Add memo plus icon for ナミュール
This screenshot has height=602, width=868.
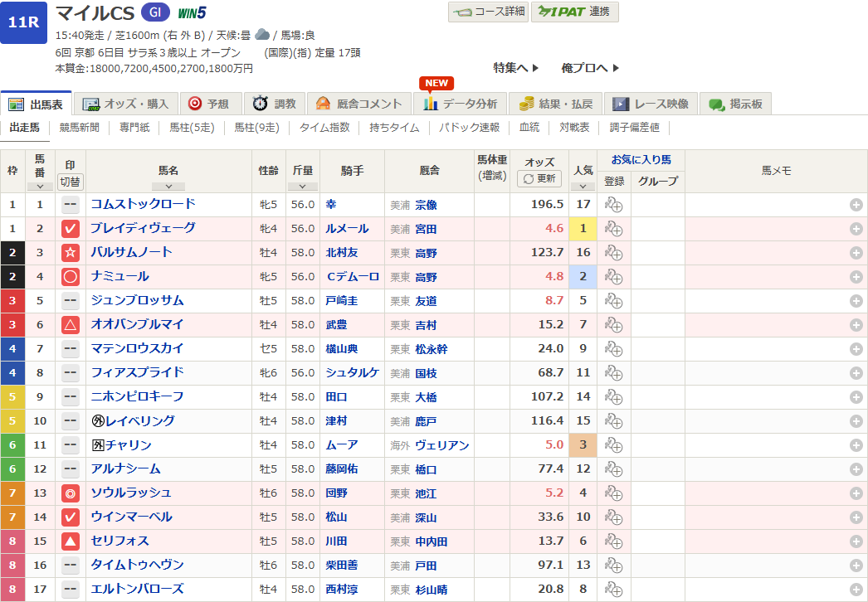856,277
